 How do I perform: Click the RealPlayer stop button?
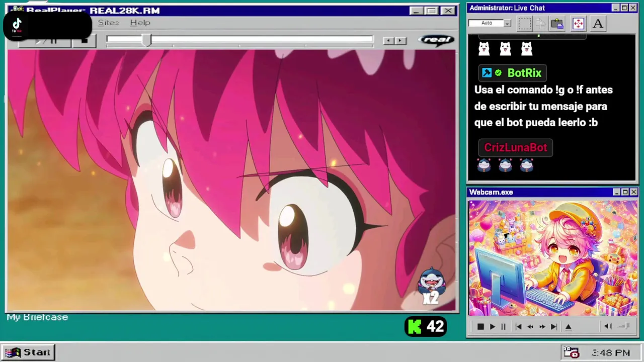click(84, 40)
